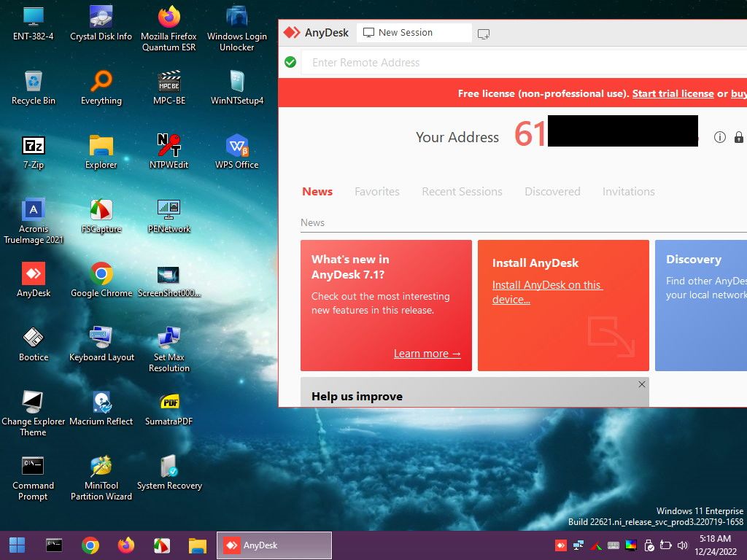Image resolution: width=747 pixels, height=560 pixels.
Task: Launch the Everything search desktop icon
Action: 101,87
